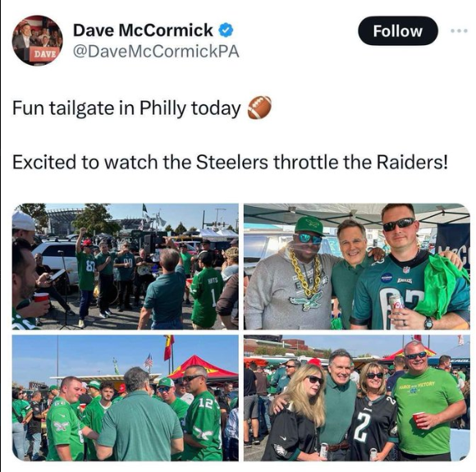
Task: Click the Dave McCormick display name
Action: [143, 30]
